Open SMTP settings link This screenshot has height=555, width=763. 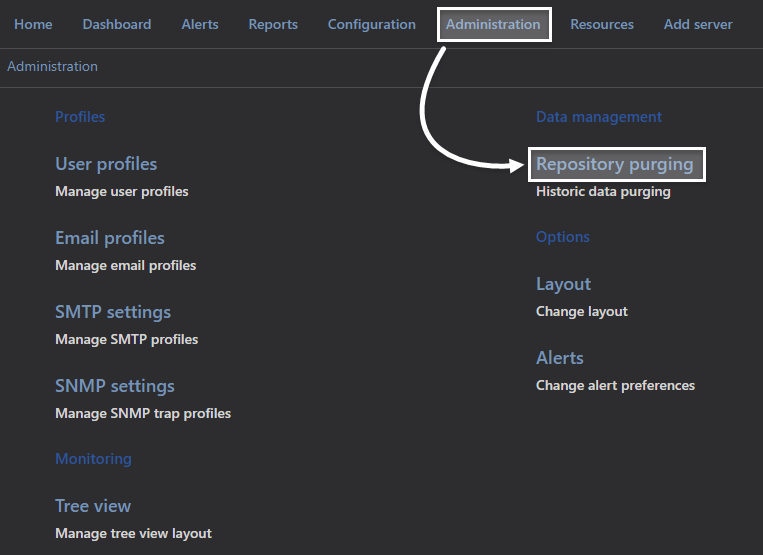(113, 312)
